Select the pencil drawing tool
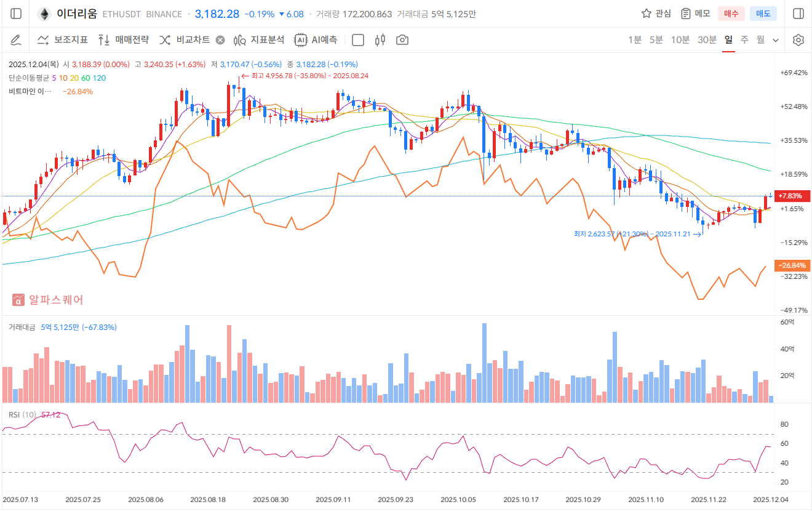The width and height of the screenshot is (812, 511). point(17,40)
